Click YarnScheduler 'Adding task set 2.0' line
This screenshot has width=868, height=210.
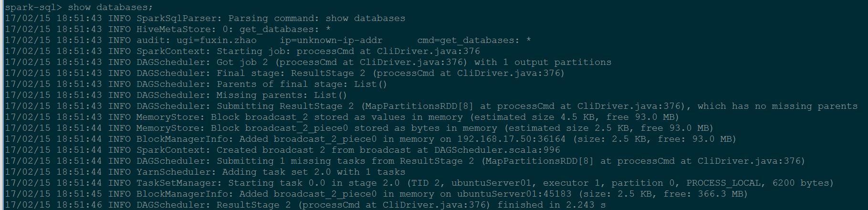coord(205,172)
